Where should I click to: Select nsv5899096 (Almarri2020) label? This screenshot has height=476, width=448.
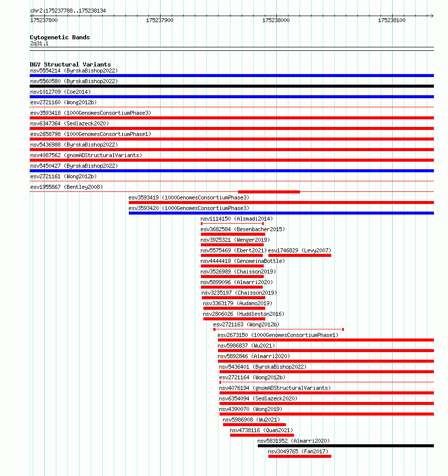point(237,282)
